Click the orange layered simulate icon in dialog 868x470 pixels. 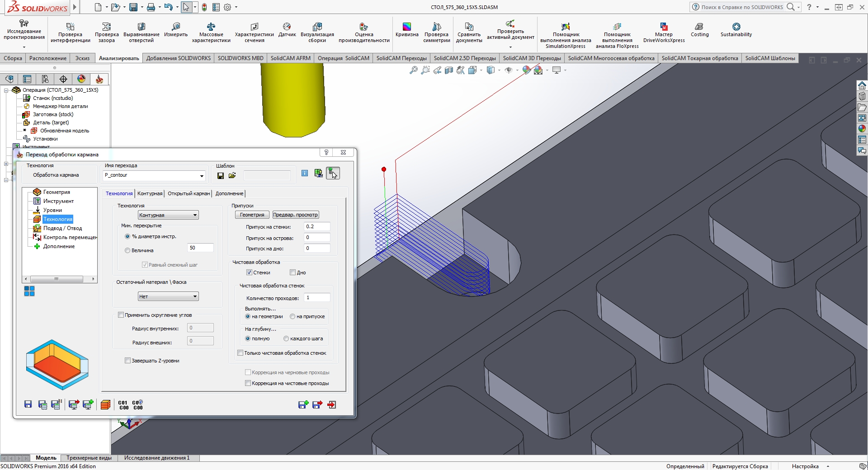(105, 404)
